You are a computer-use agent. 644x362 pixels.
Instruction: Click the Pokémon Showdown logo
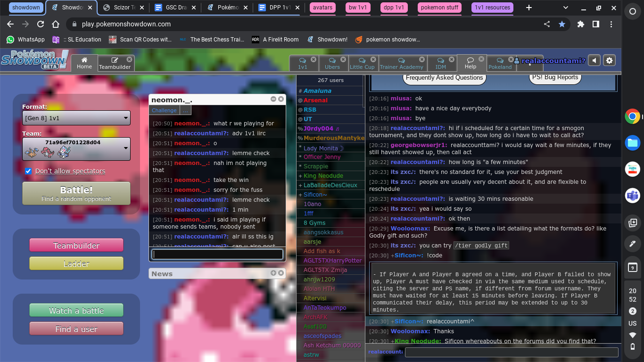tap(34, 60)
